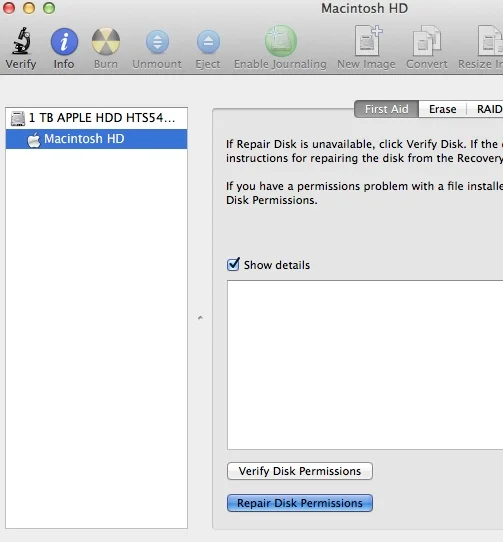The image size is (503, 542).
Task: Zoom the window with the green button
Action: pyautogui.click(x=49, y=8)
